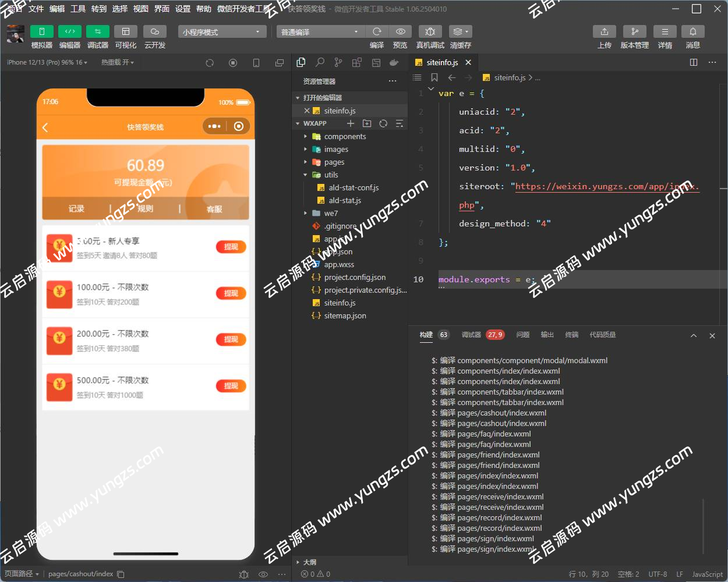
Task: Open the 普通编译 compile mode dropdown
Action: point(320,32)
